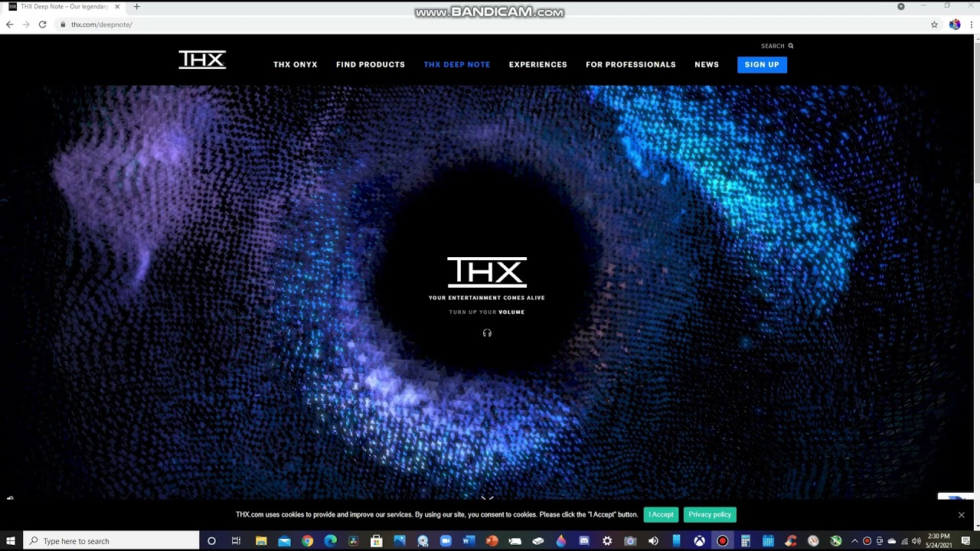This screenshot has width=980, height=551.
Task: Open For Professionals section
Action: point(631,64)
